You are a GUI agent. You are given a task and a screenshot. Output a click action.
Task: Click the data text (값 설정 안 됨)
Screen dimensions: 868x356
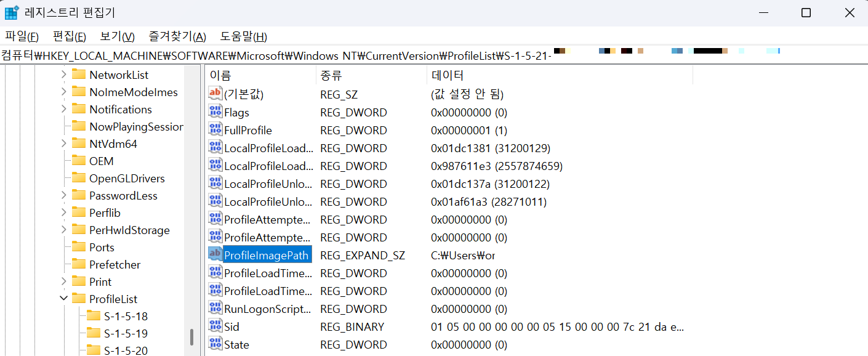pyautogui.click(x=467, y=94)
